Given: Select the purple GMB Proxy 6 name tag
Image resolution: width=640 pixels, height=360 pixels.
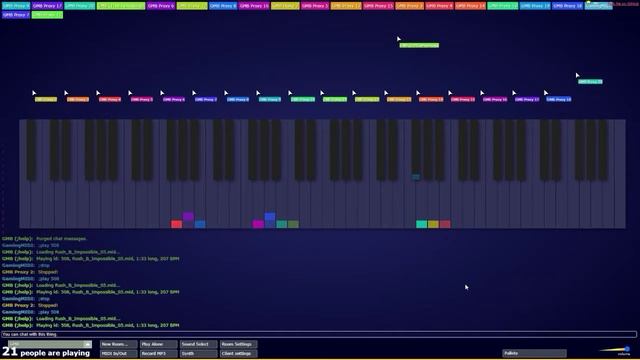Looking at the screenshot, I should pyautogui.click(x=161, y=6).
